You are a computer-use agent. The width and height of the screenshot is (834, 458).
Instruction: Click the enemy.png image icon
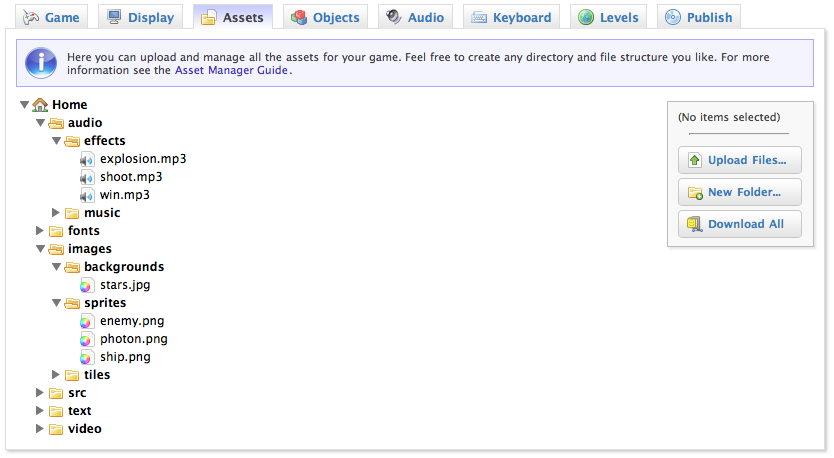click(87, 321)
